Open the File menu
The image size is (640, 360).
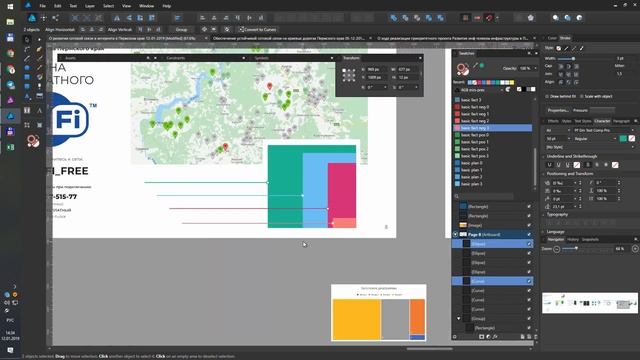[42, 6]
